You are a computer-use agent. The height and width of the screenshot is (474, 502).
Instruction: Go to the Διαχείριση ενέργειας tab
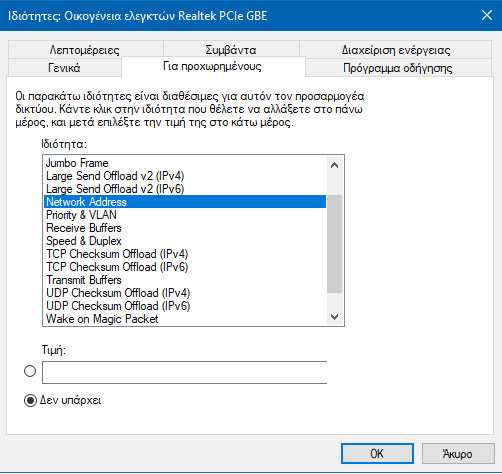pos(396,50)
